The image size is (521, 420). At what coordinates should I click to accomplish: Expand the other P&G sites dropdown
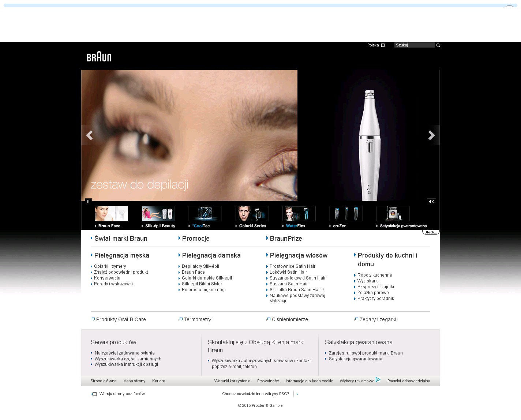point(297,394)
